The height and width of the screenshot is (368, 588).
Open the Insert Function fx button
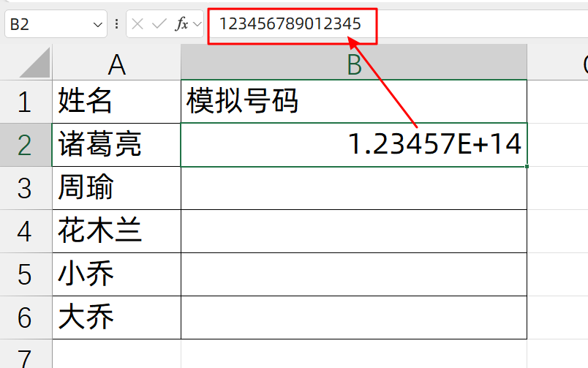coord(181,24)
